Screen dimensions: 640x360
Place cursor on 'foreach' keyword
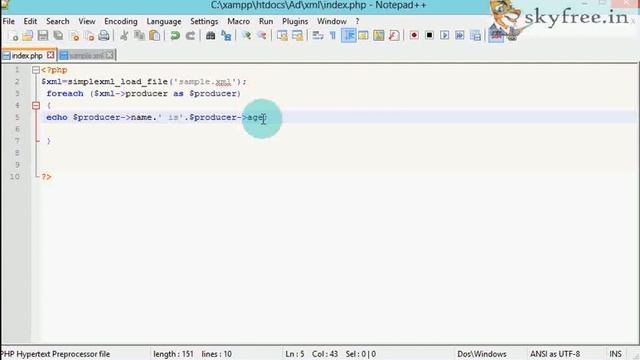[x=65, y=93]
